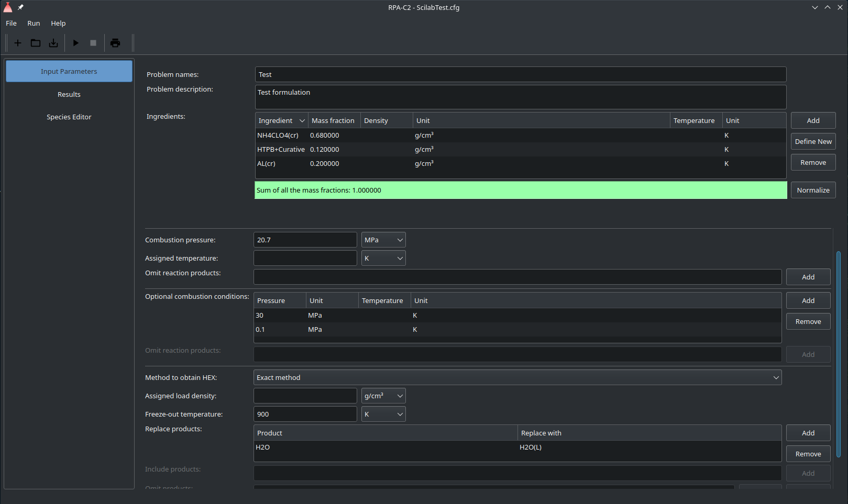
Task: Open the Run menu
Action: (34, 23)
